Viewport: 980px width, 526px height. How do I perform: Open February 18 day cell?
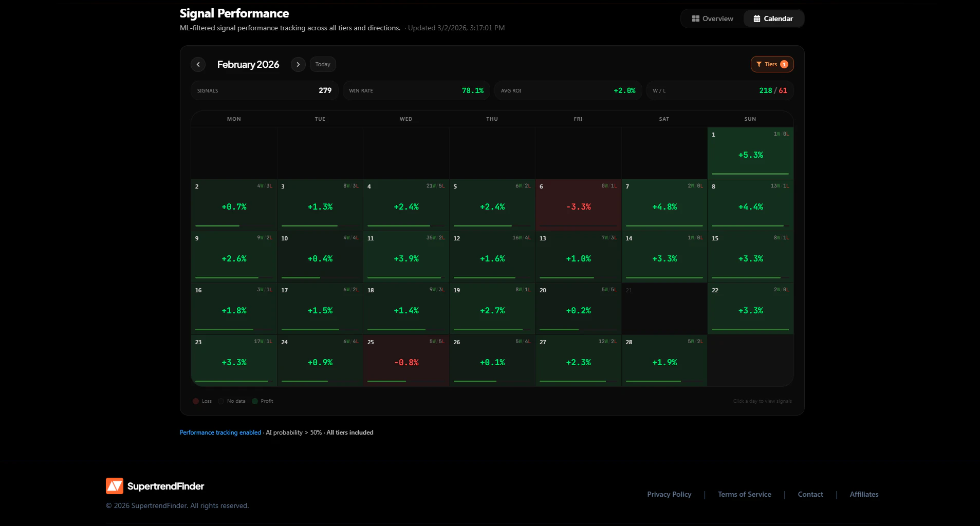pyautogui.click(x=406, y=309)
